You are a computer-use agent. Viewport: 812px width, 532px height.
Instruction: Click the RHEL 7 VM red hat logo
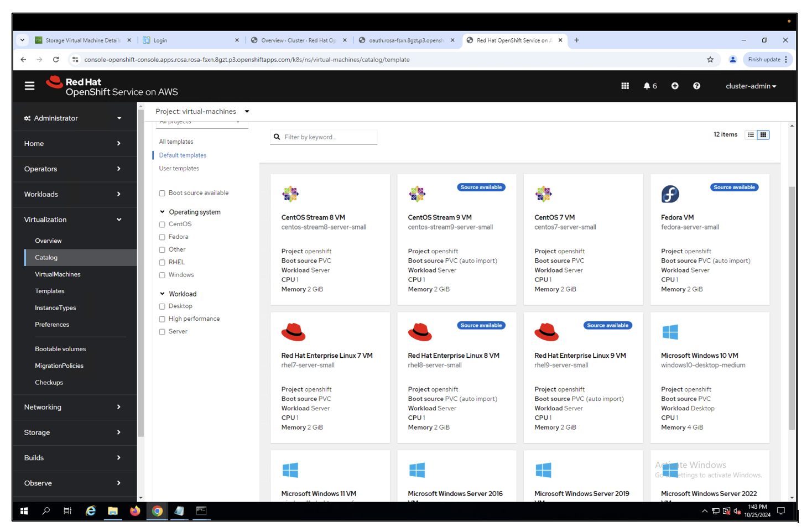point(293,332)
